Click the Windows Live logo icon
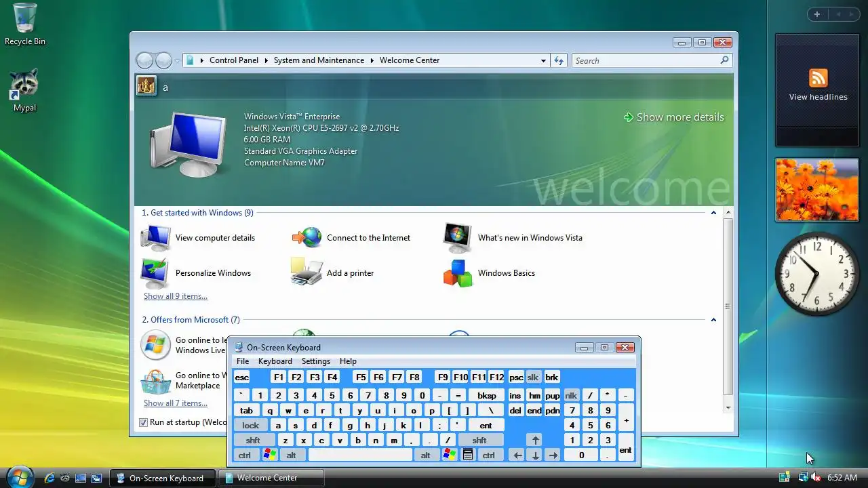 tap(155, 345)
